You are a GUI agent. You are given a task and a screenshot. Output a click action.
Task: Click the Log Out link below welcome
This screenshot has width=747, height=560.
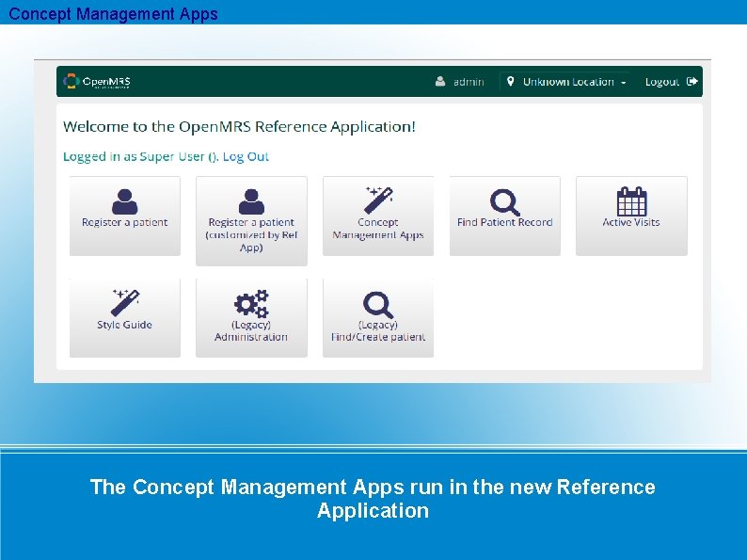[x=246, y=157]
